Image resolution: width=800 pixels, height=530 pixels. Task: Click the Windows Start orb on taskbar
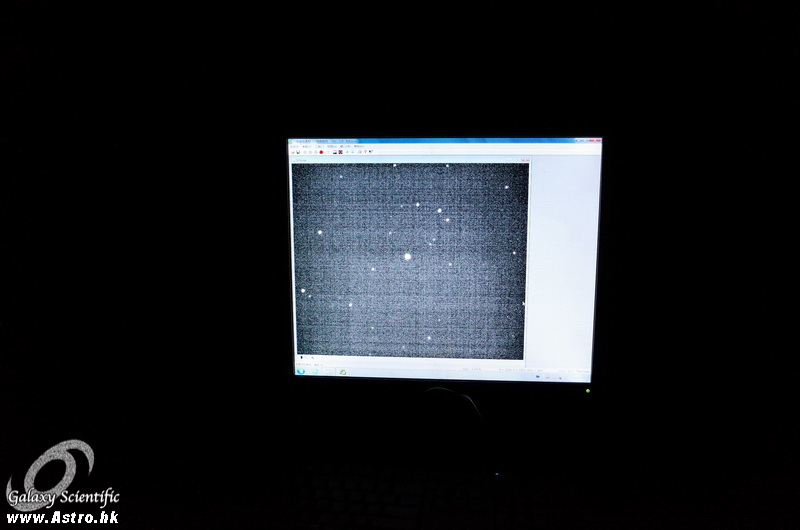coord(300,371)
